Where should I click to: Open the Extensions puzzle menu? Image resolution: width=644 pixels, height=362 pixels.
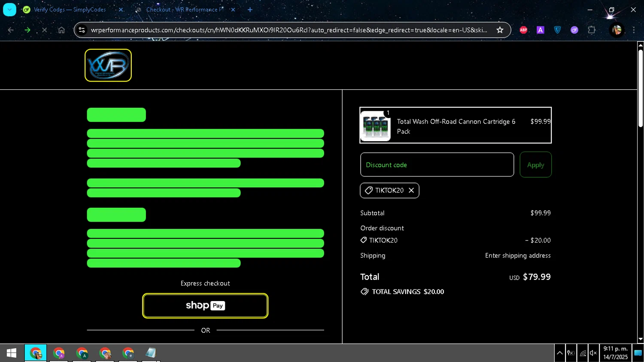[x=592, y=30]
